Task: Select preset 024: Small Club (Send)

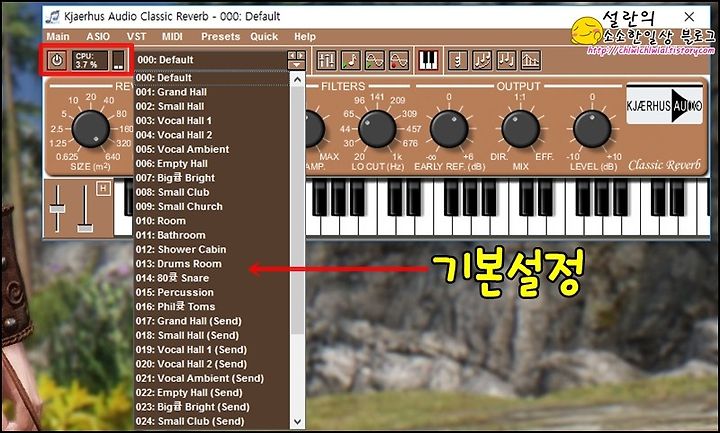Action: click(x=212, y=421)
